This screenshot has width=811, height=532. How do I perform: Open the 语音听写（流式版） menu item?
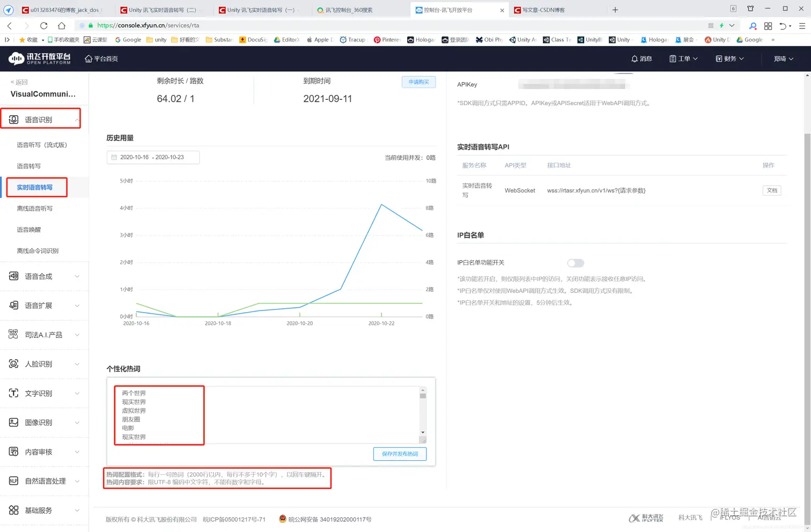[42, 145]
